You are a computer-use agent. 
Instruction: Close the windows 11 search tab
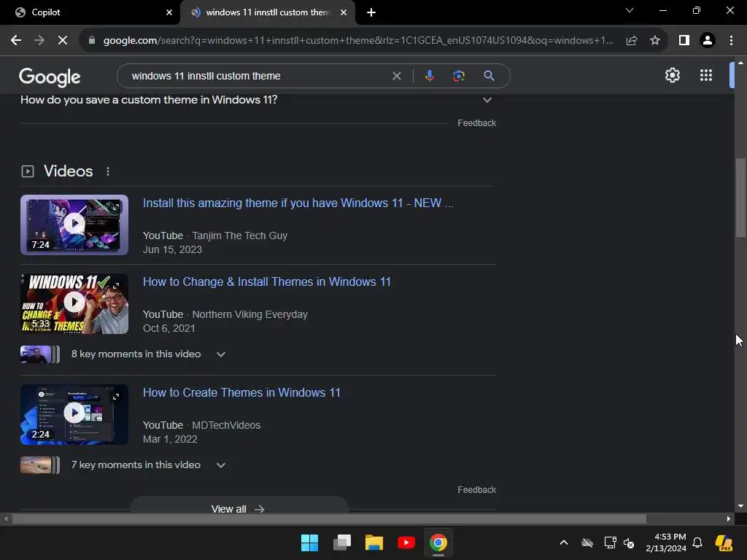tap(344, 12)
